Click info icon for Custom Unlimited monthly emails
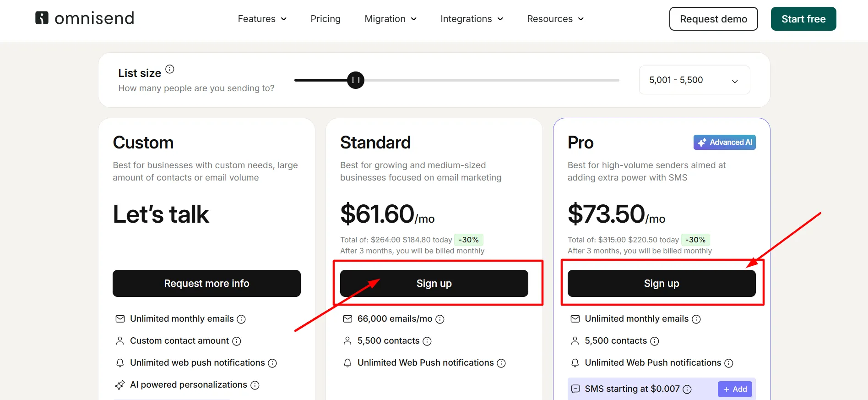The width and height of the screenshot is (868, 400). (x=241, y=319)
